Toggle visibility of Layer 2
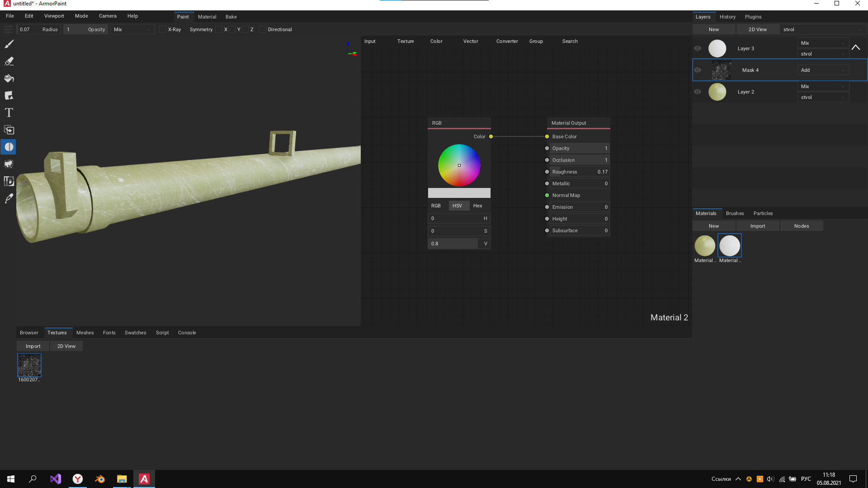 pyautogui.click(x=698, y=92)
